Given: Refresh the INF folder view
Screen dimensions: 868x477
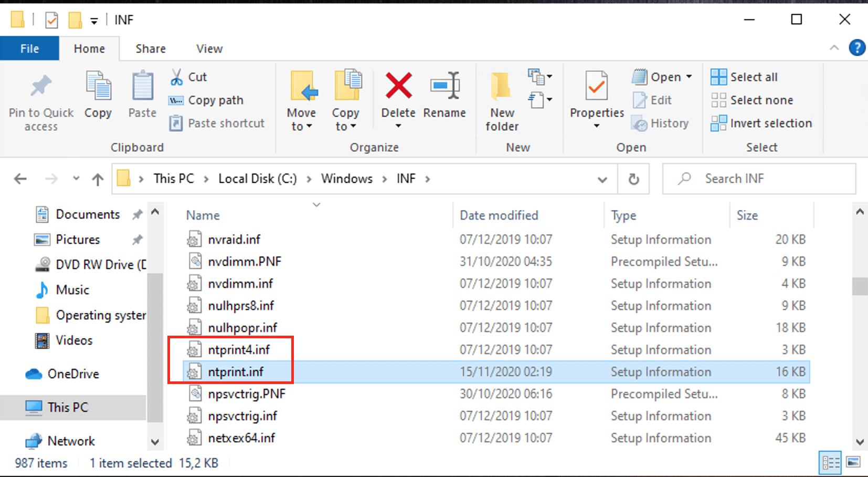Looking at the screenshot, I should (x=633, y=179).
